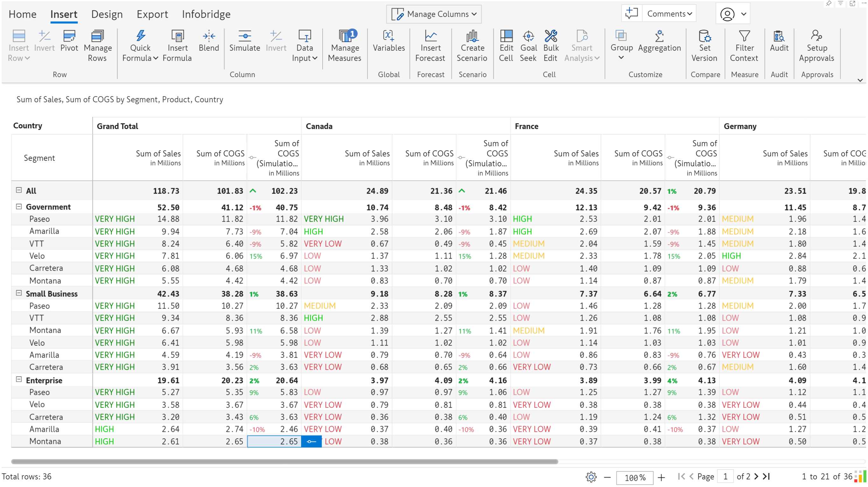Switch to the Export tab

pos(152,14)
